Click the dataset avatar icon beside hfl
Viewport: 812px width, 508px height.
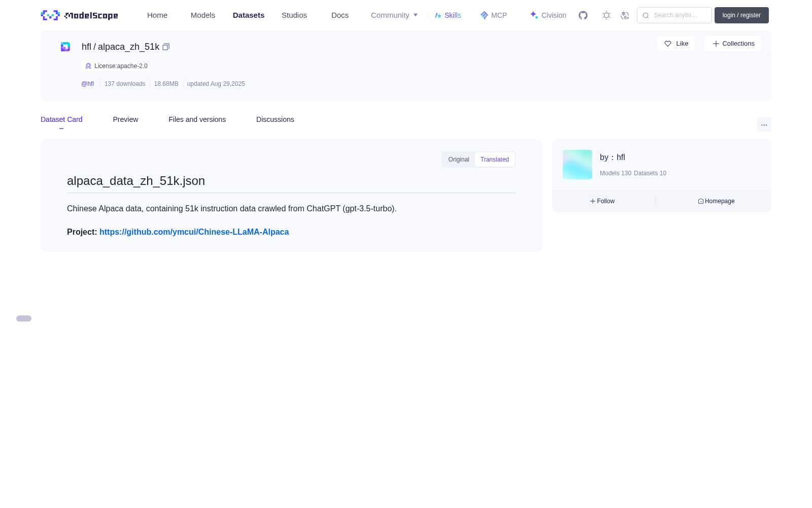click(x=65, y=47)
